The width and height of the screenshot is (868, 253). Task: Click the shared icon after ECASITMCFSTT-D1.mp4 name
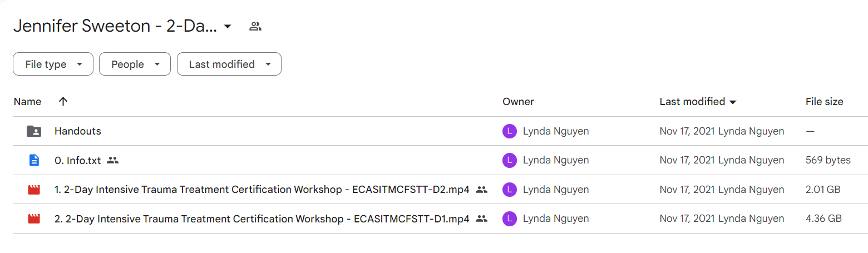click(x=482, y=219)
